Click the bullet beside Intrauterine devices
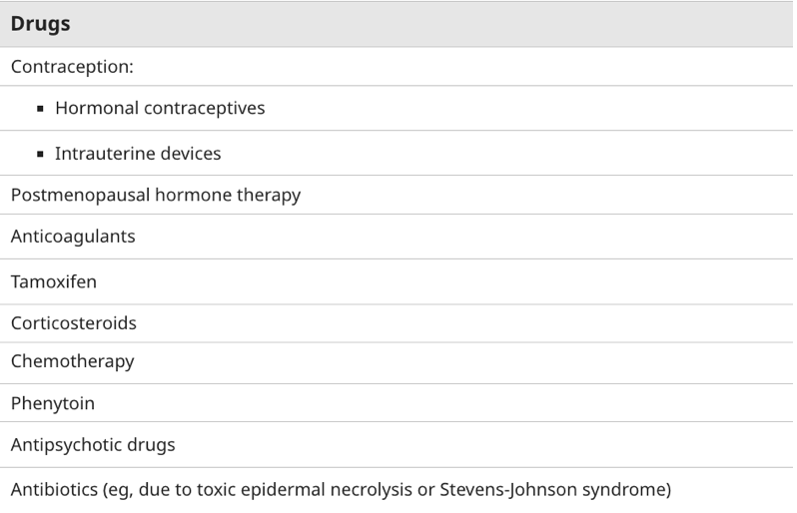The height and width of the screenshot is (513, 797). 40,155
